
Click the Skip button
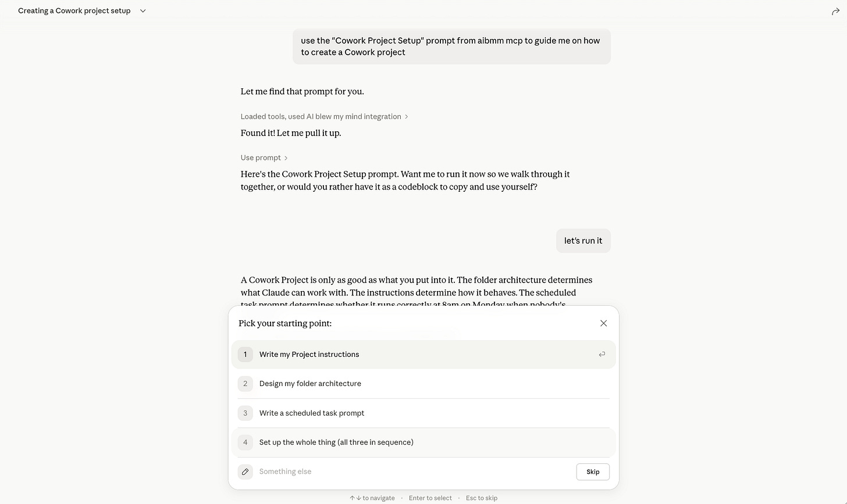[593, 471]
